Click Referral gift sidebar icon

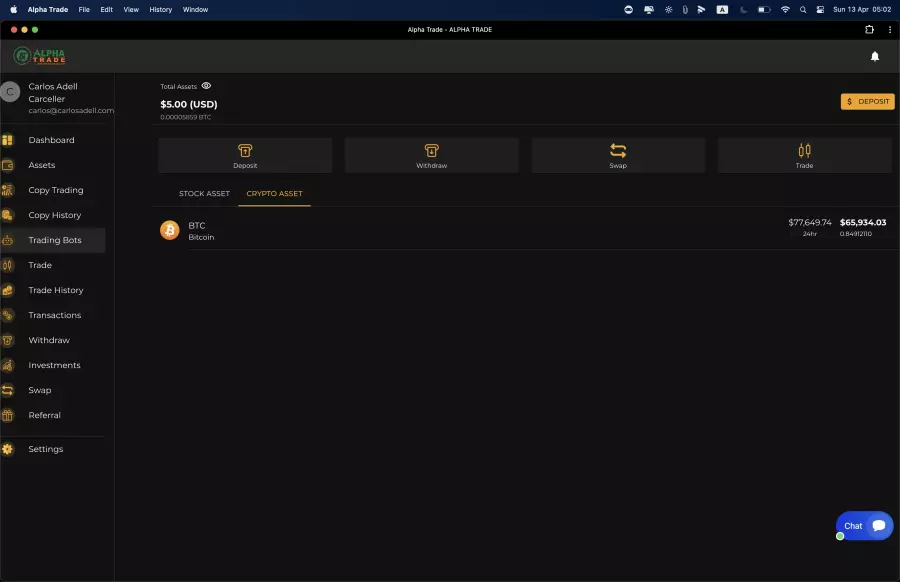[x=7, y=416]
